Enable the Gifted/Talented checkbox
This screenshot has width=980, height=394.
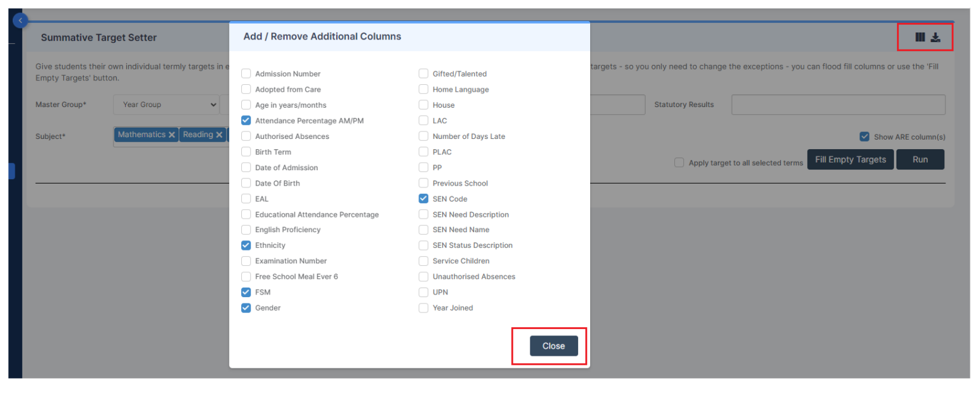point(423,73)
